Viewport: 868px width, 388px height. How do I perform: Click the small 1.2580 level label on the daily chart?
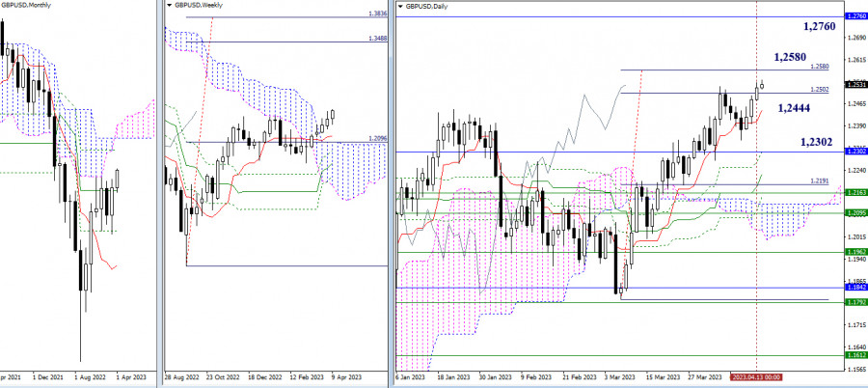[x=819, y=67]
